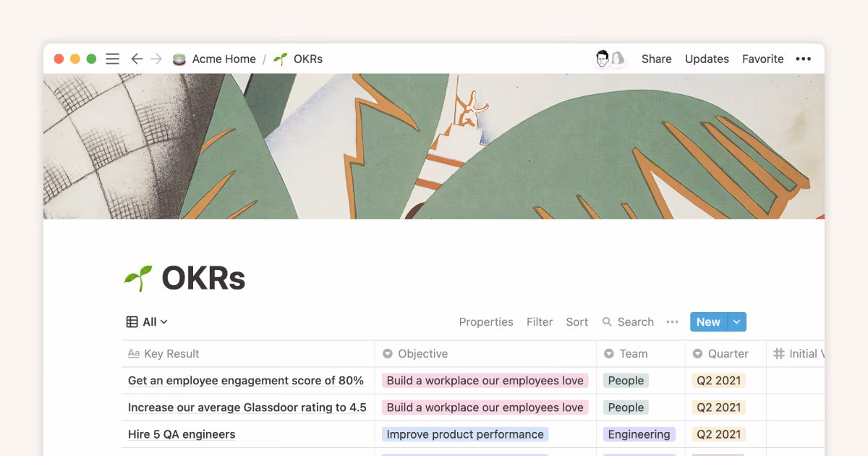Click the Share button
Viewport: 868px width, 456px height.
point(656,59)
